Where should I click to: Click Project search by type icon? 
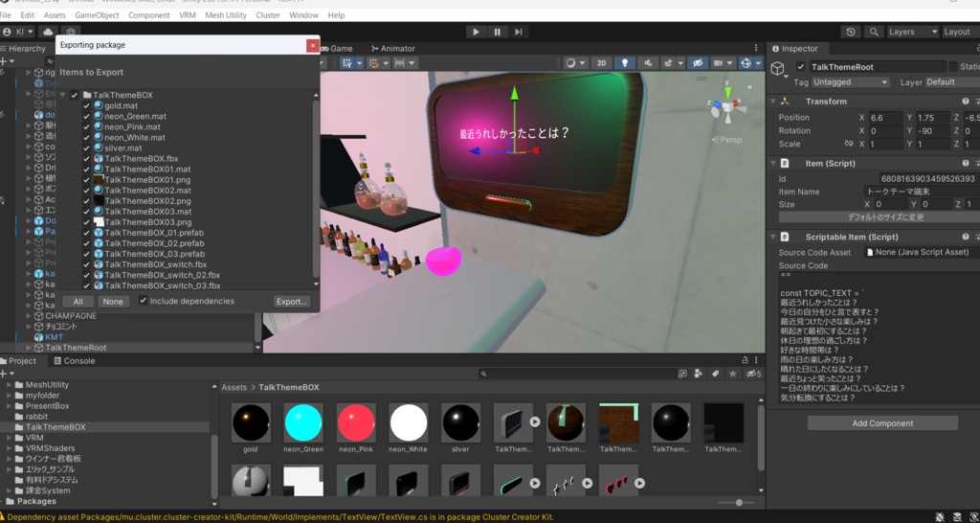pos(699,374)
